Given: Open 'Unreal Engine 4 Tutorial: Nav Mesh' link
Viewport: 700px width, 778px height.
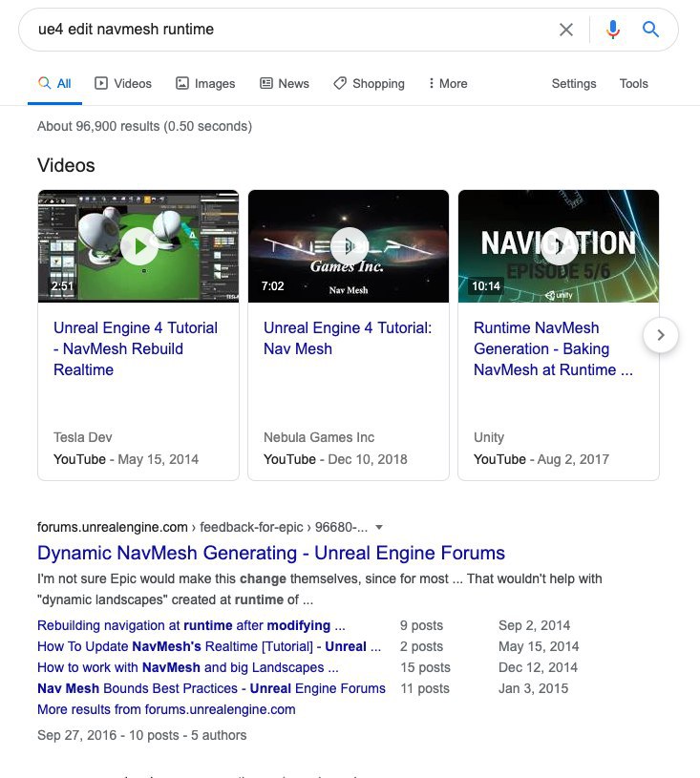Looking at the screenshot, I should click(x=348, y=338).
